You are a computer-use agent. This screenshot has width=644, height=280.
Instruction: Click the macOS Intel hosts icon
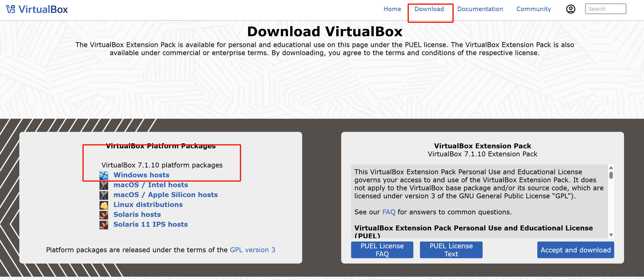pos(104,185)
